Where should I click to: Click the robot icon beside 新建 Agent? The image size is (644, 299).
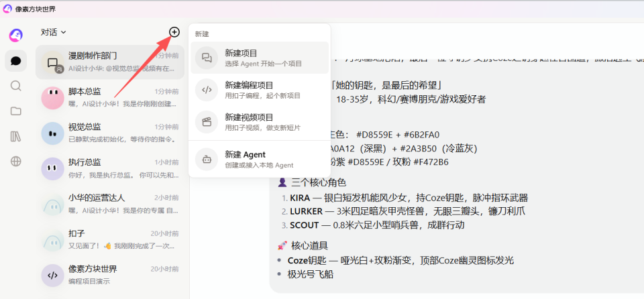pos(207,160)
